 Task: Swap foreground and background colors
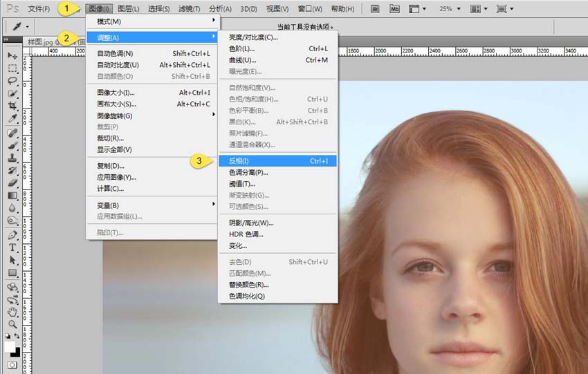pos(17,336)
